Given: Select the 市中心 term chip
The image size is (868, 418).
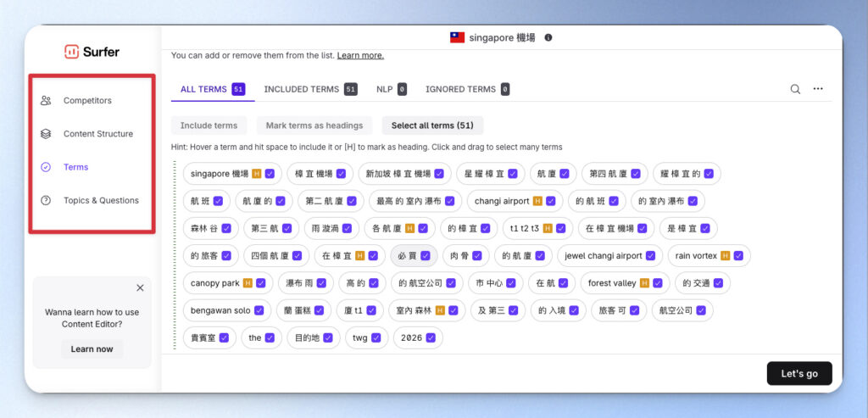Looking at the screenshot, I should coord(495,283).
